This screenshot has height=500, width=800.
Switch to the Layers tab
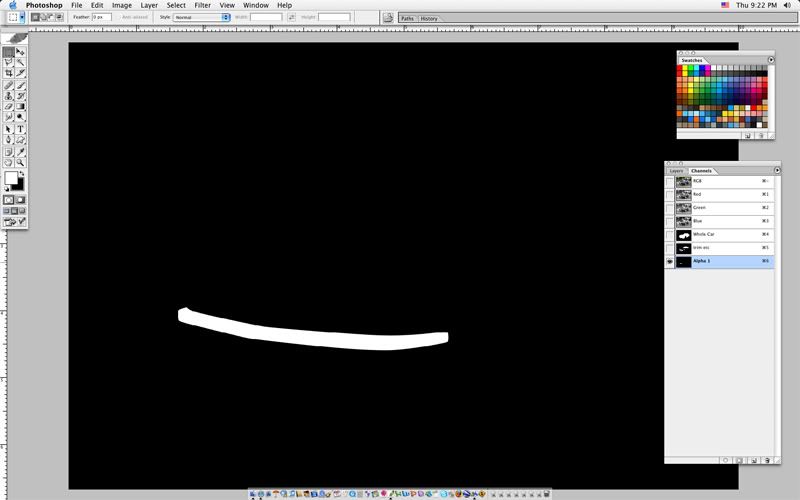pos(677,171)
